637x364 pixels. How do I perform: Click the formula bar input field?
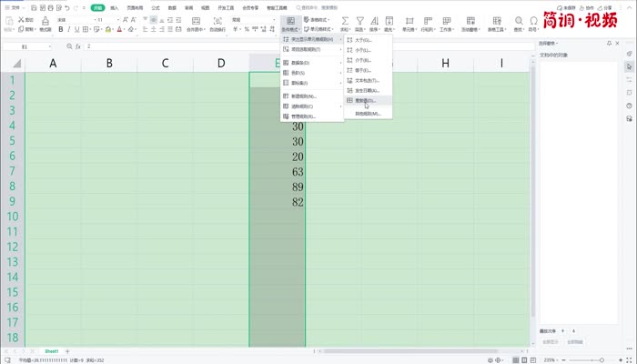pos(273,45)
